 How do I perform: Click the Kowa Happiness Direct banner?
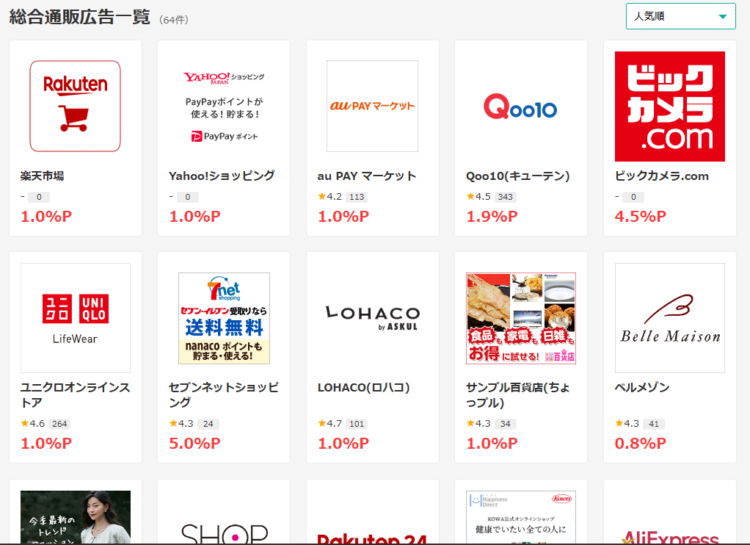coord(521,517)
